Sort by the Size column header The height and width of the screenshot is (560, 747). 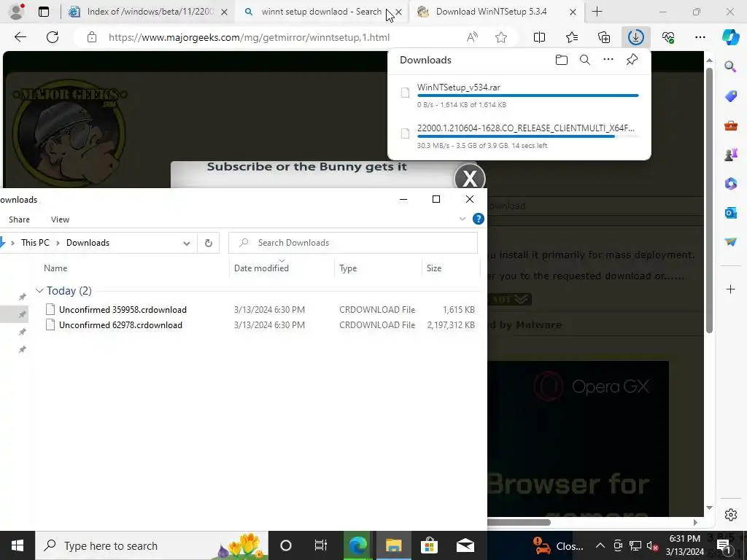tap(434, 268)
